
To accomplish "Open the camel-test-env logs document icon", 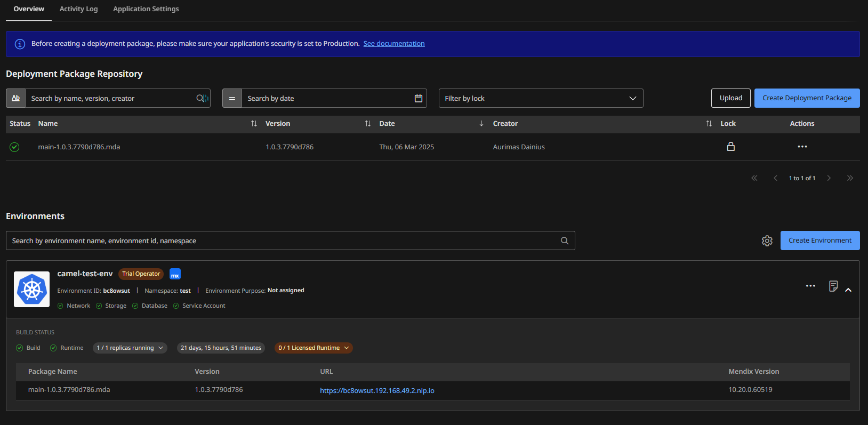I will 833,286.
